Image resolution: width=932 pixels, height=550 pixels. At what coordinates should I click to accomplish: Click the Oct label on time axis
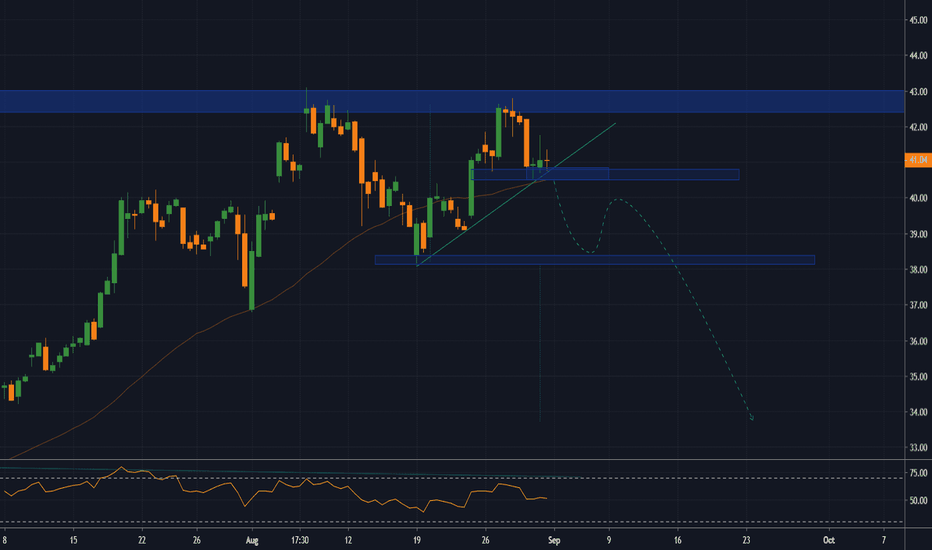click(829, 540)
